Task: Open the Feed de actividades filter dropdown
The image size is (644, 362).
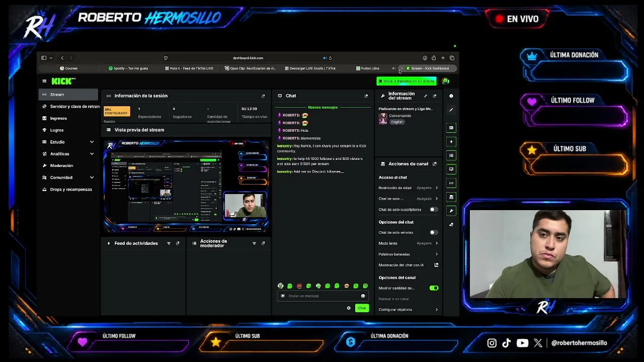Action: [169, 243]
